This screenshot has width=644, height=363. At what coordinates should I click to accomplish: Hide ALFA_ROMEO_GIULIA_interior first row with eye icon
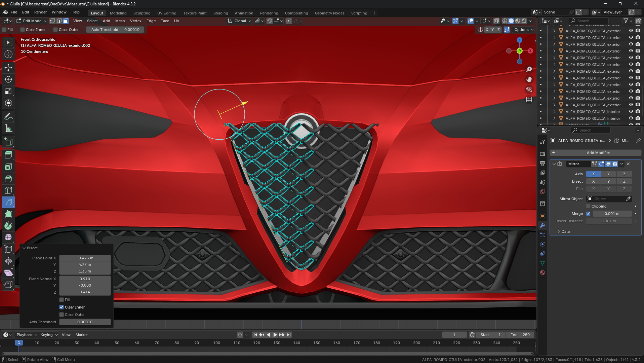click(631, 111)
